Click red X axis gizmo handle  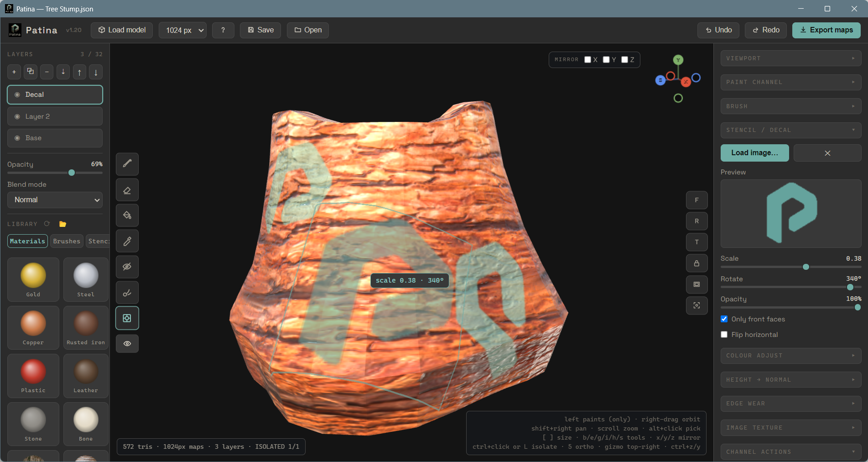[686, 82]
